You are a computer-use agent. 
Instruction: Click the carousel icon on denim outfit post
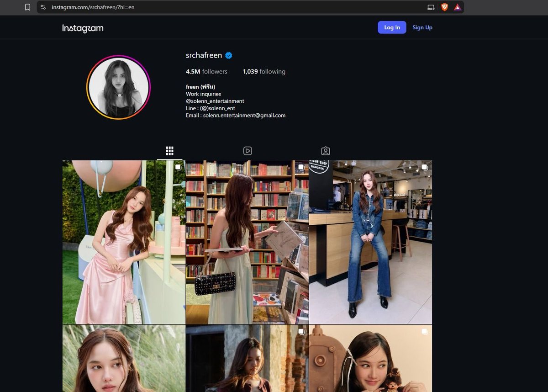coord(424,167)
